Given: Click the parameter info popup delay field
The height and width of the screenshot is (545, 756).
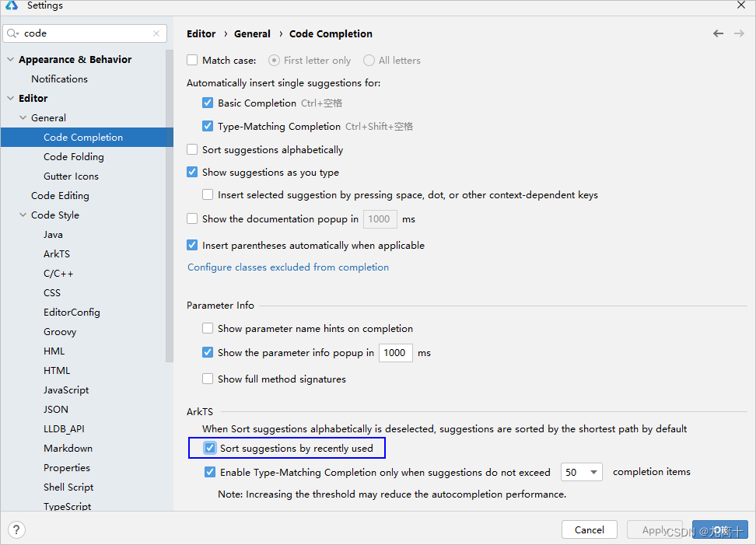Looking at the screenshot, I should pyautogui.click(x=395, y=353).
